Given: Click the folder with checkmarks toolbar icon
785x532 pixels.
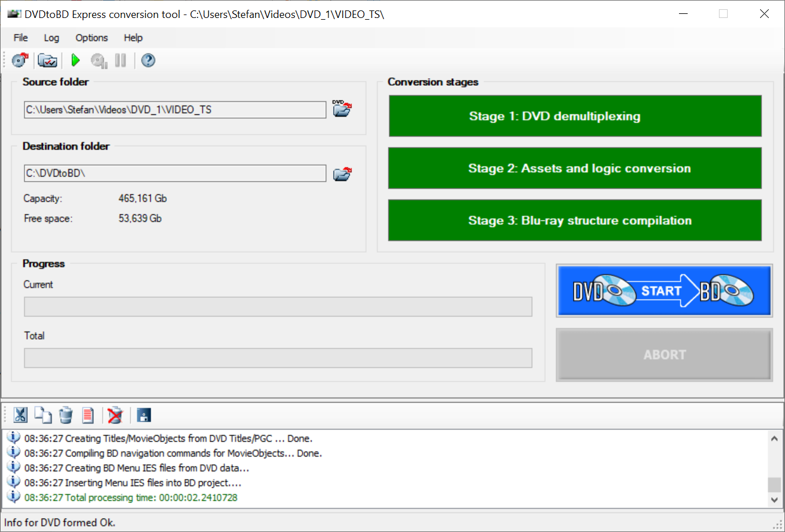Looking at the screenshot, I should [48, 60].
